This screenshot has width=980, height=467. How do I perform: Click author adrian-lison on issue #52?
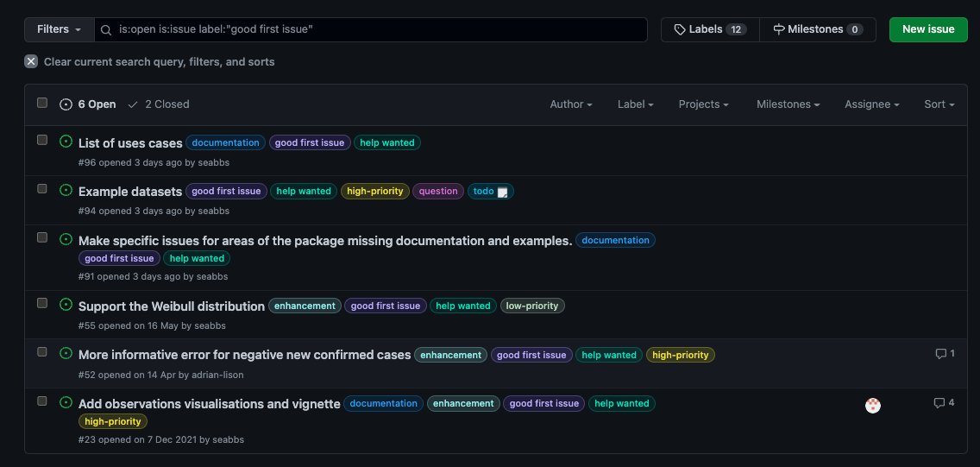(x=217, y=375)
